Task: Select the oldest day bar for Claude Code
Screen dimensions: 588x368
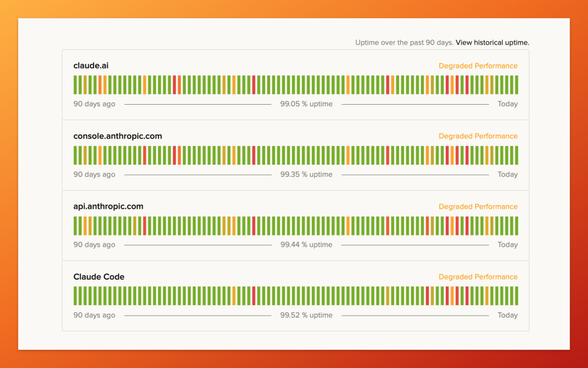Action: pyautogui.click(x=75, y=296)
